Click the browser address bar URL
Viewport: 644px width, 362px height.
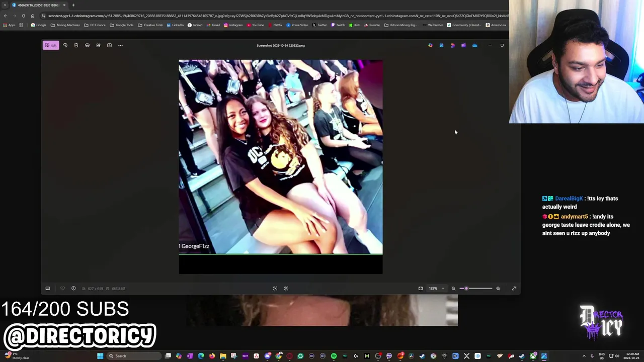coord(278,16)
